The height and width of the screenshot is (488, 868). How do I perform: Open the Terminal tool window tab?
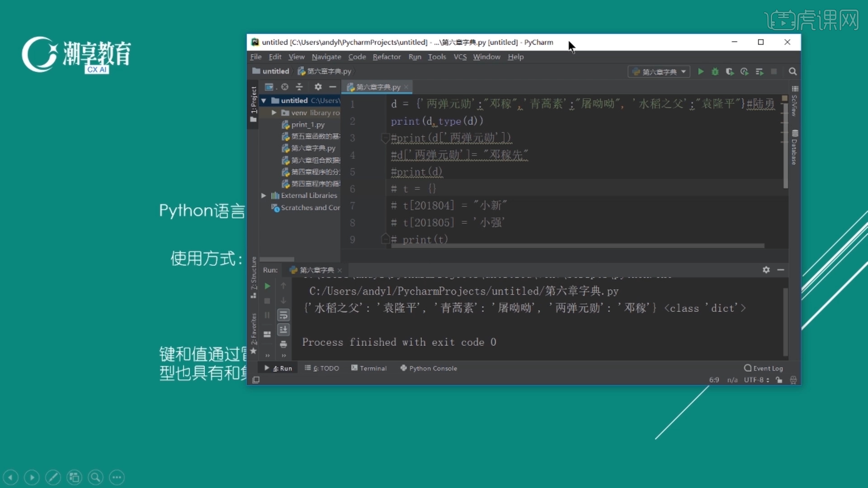pos(369,368)
